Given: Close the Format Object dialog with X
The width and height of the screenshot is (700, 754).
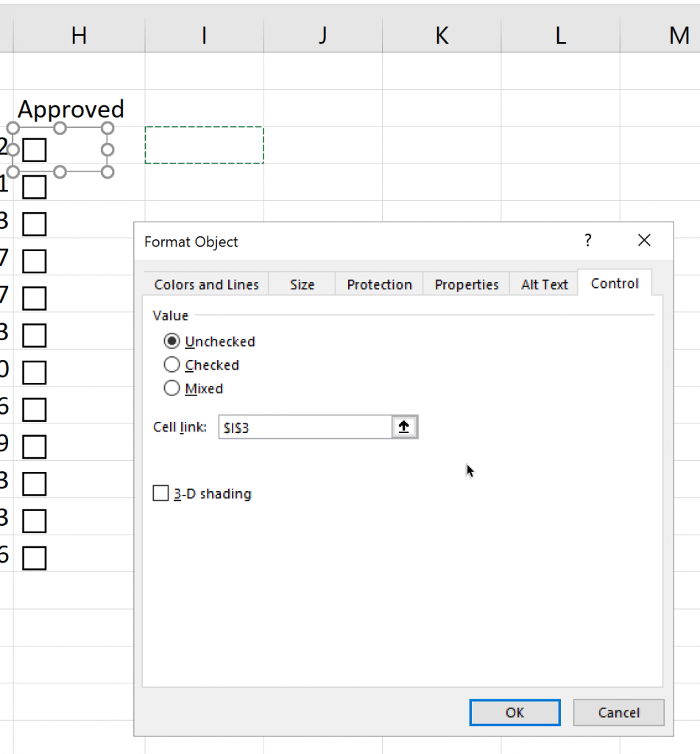Looking at the screenshot, I should point(644,241).
